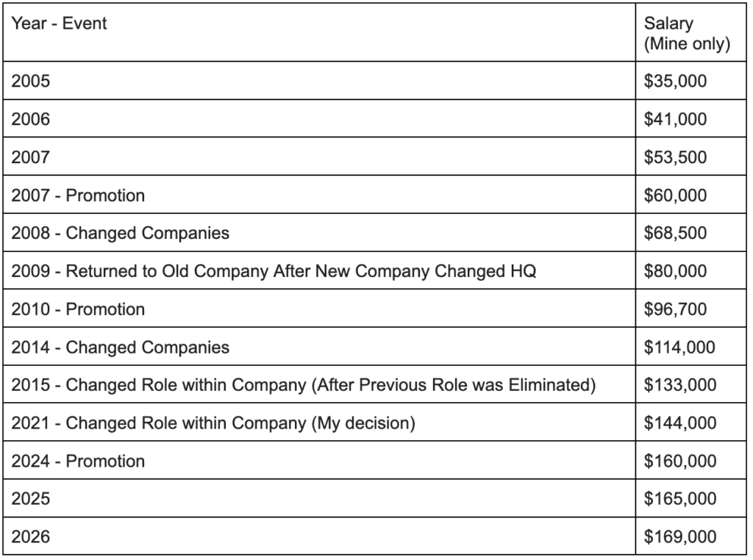Click the 2005 year cell
Viewport: 753px width, 560px height.
click(x=319, y=81)
